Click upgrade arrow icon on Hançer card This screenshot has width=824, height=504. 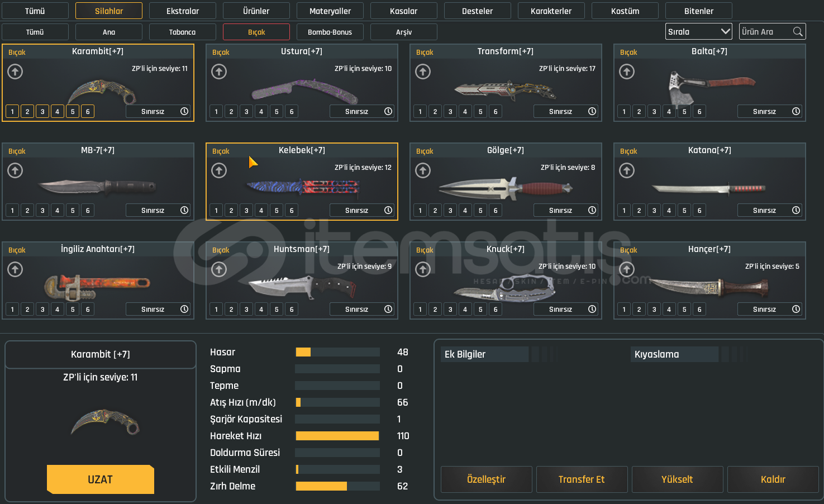click(627, 269)
